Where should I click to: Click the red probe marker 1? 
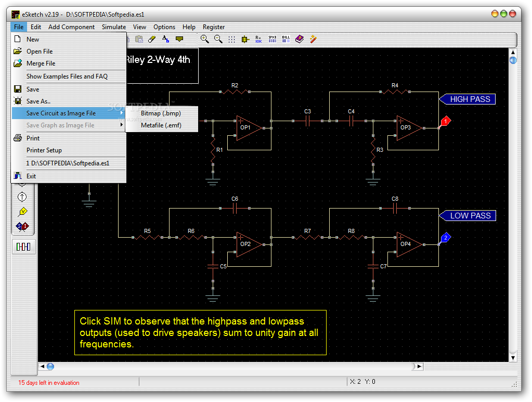coord(446,121)
